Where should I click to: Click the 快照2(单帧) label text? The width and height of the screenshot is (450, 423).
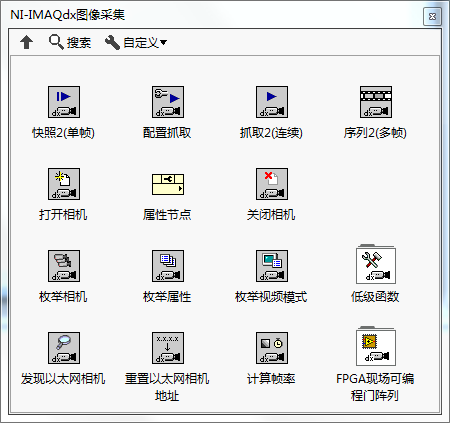coord(63,133)
